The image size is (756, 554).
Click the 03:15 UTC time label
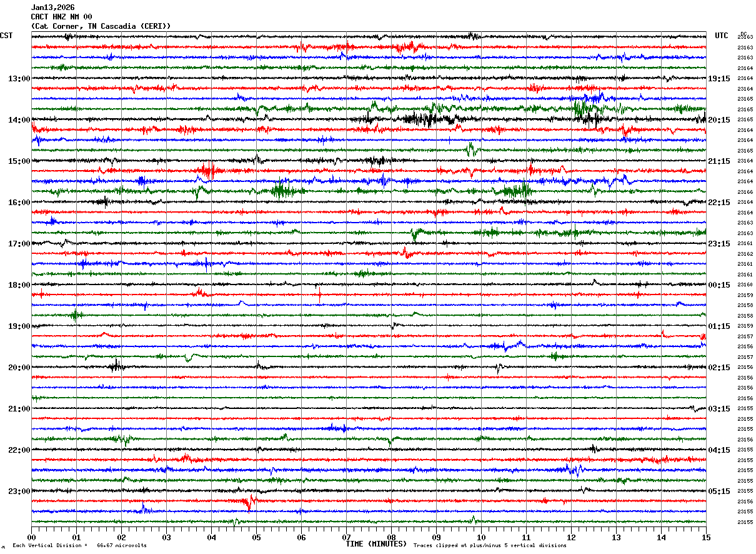[x=719, y=409]
